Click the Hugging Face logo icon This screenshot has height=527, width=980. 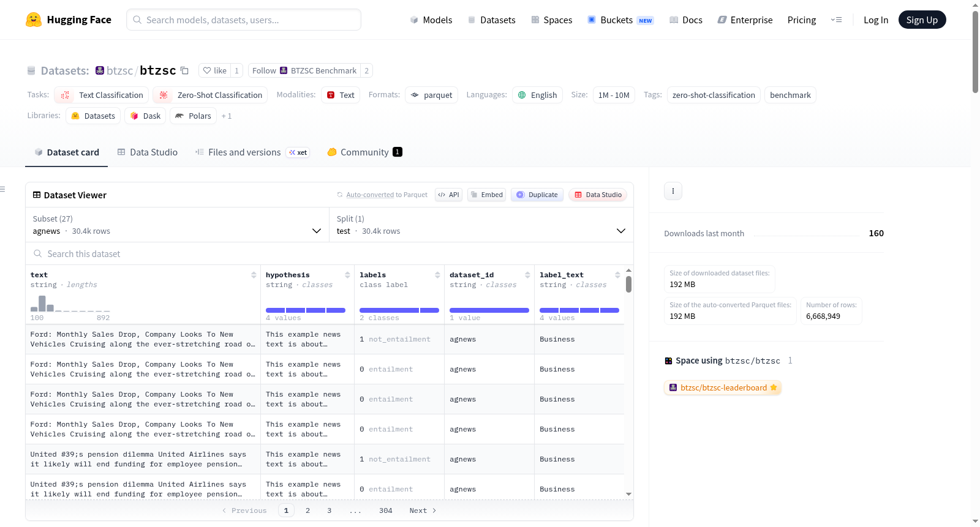34,20
